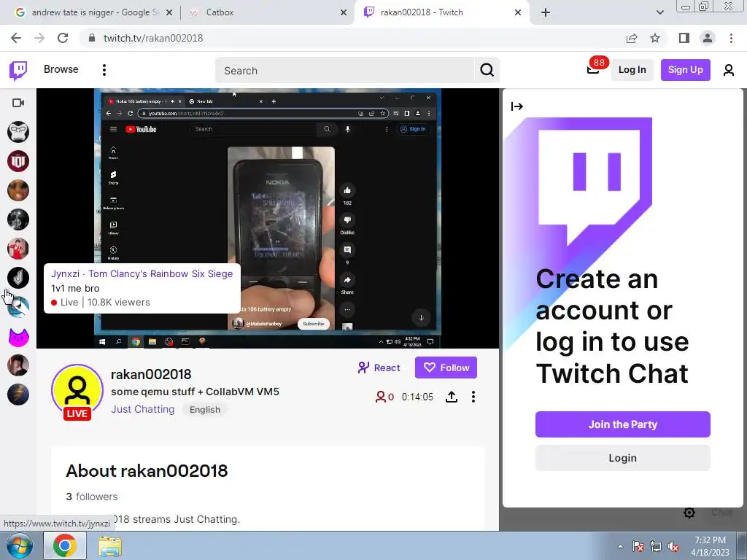Viewport: 747px width, 560px height.
Task: Click the Join the Party button
Action: [x=623, y=424]
